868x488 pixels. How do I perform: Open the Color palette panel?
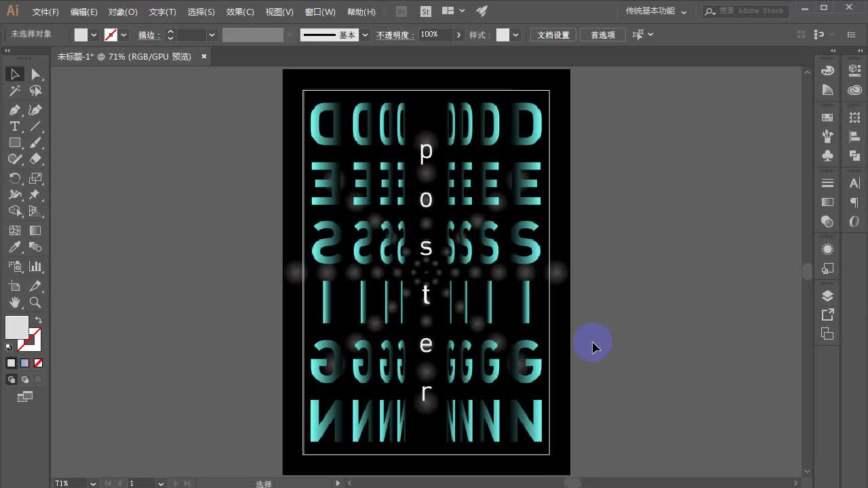tap(827, 70)
